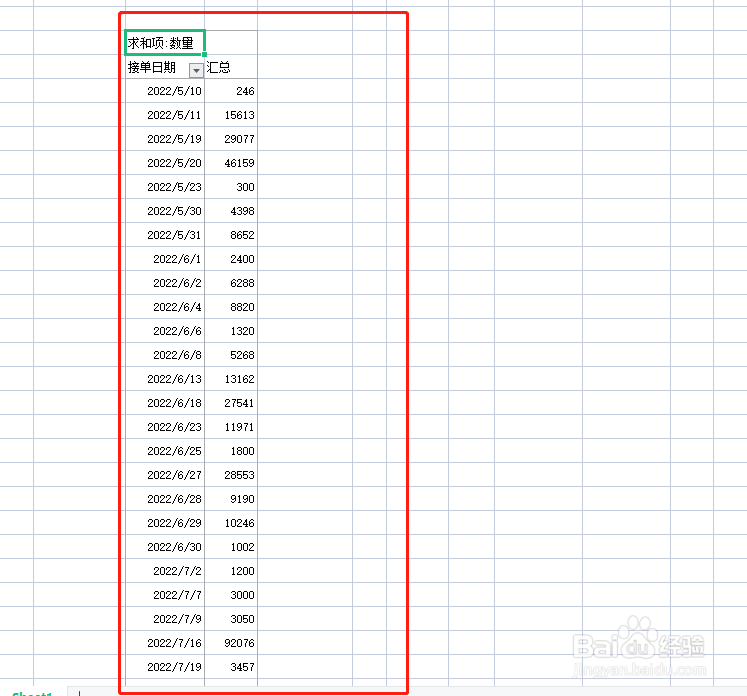Select date cell 2022/5/30

[165, 211]
